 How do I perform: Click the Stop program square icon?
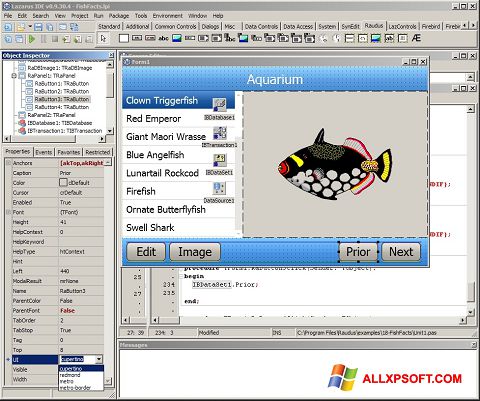click(55, 39)
